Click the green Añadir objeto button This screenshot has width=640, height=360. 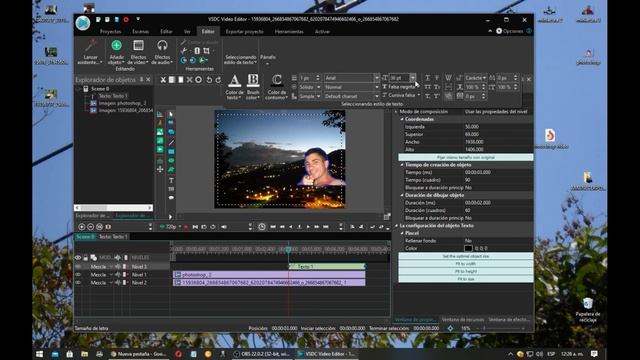116,52
